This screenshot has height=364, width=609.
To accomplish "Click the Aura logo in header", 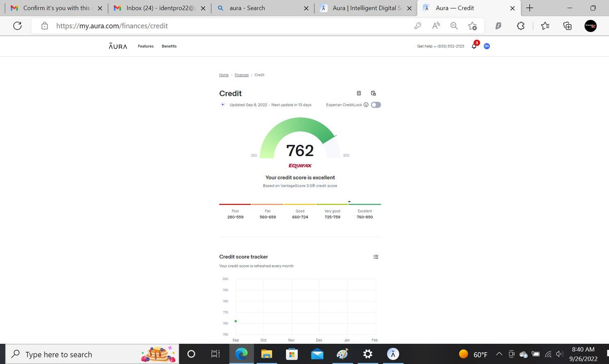I will 118,46.
